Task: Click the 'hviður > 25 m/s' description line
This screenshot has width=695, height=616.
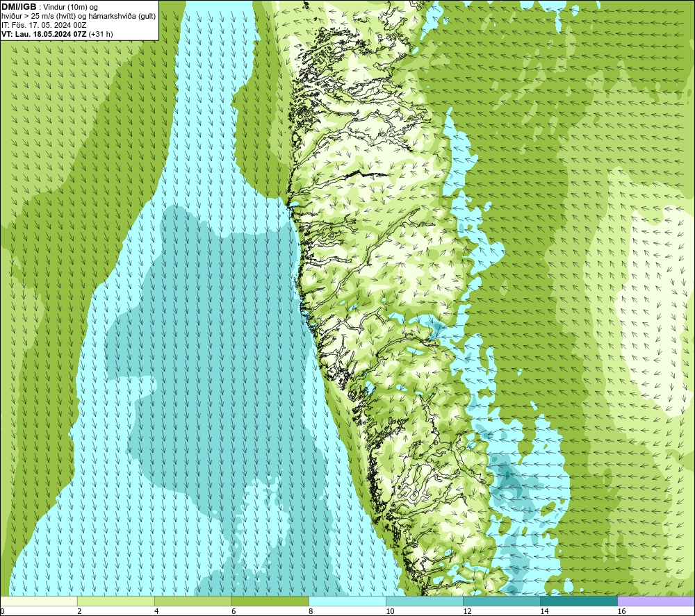Action: pos(79,17)
